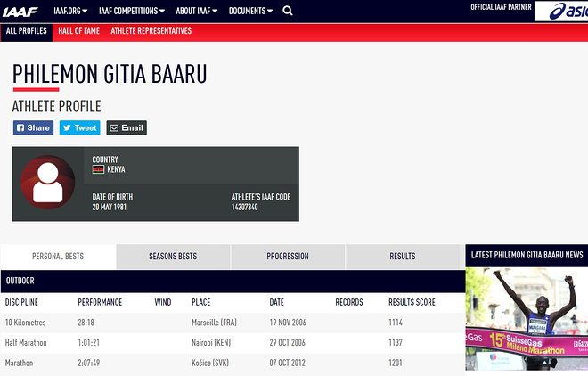
Task: Open the Results tab
Action: point(403,257)
